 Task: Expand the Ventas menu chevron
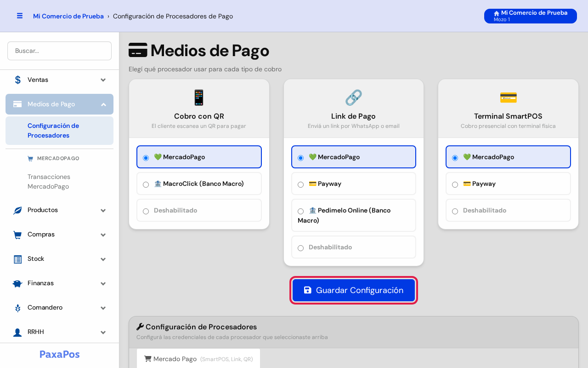pos(103,80)
